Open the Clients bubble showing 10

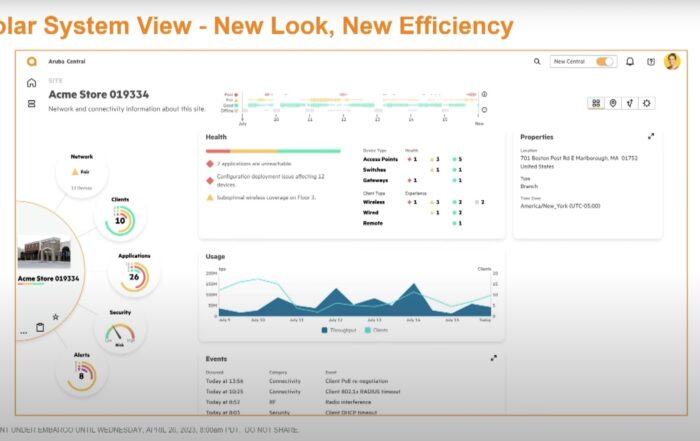coord(120,219)
